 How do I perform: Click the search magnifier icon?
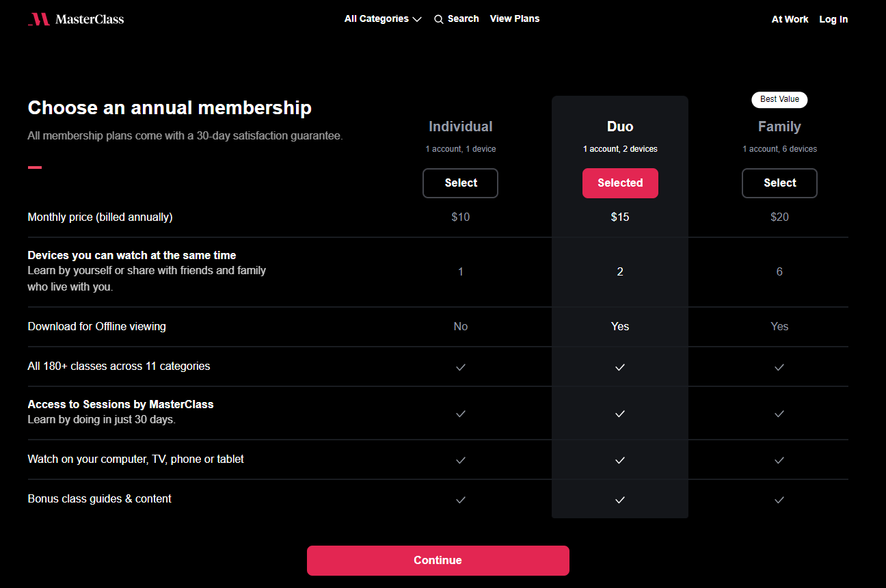[x=439, y=19]
